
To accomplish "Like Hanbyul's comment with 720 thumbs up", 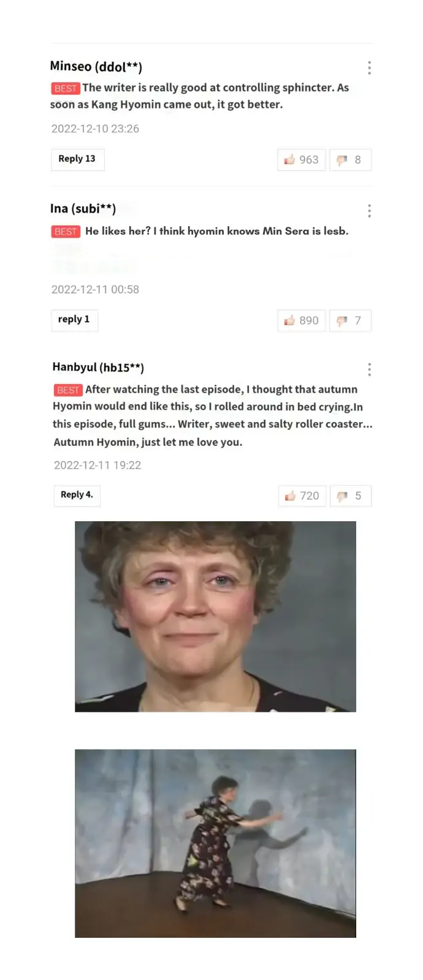I will tap(302, 496).
